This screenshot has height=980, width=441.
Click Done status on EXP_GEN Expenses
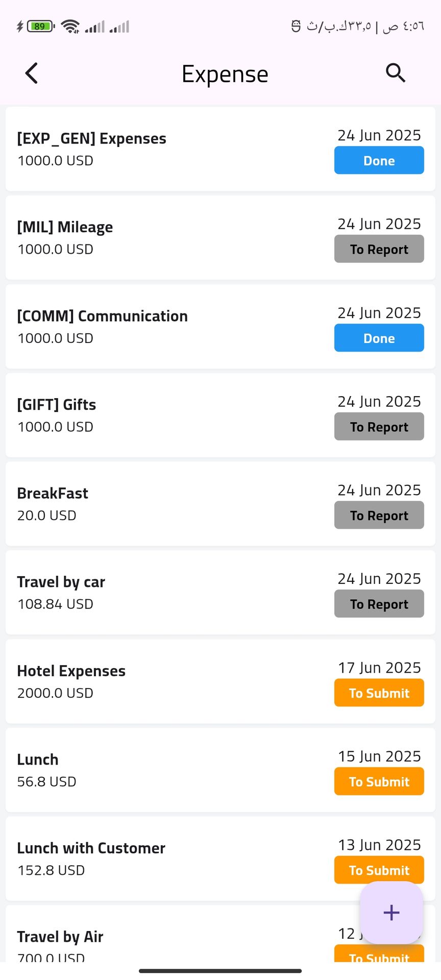[x=379, y=160]
